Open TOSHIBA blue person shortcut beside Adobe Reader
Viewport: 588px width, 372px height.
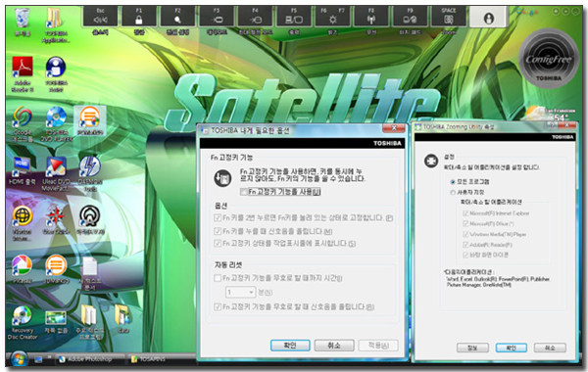pyautogui.click(x=56, y=73)
